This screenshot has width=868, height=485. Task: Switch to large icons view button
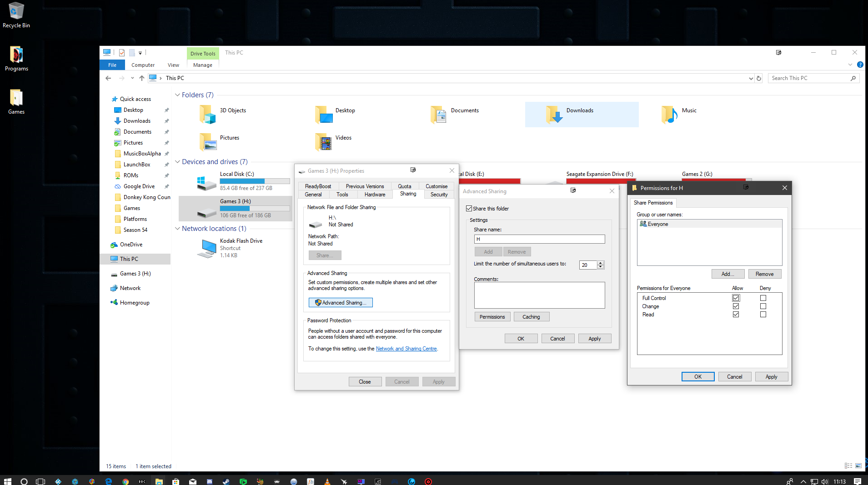pyautogui.click(x=858, y=466)
